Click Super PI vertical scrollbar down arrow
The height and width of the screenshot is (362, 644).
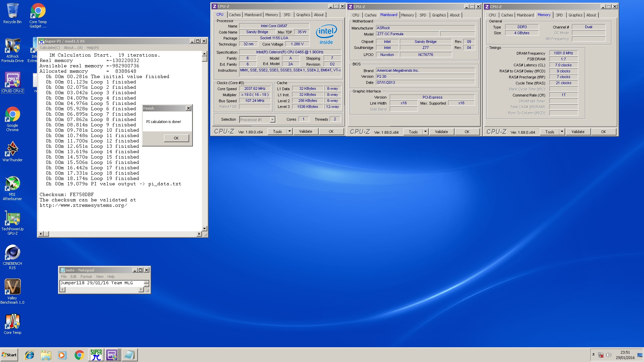coord(204,229)
